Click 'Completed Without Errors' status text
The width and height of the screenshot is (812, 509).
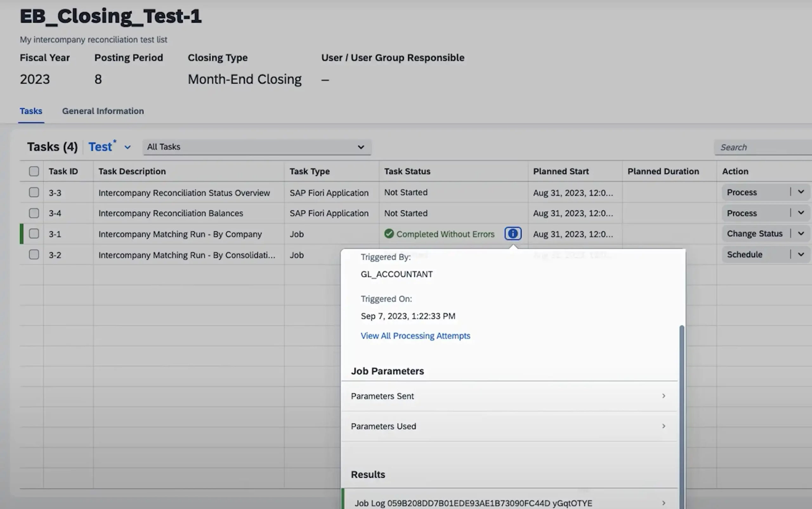coord(445,234)
